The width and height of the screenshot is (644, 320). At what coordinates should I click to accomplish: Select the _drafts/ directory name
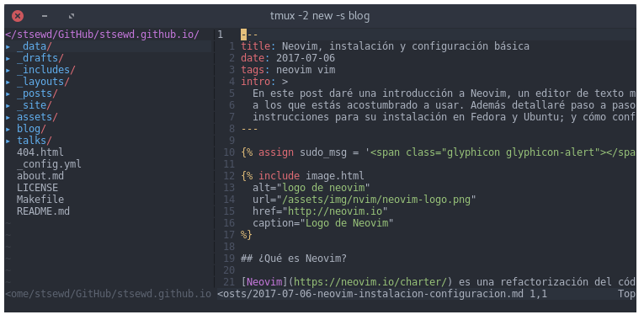[x=40, y=58]
